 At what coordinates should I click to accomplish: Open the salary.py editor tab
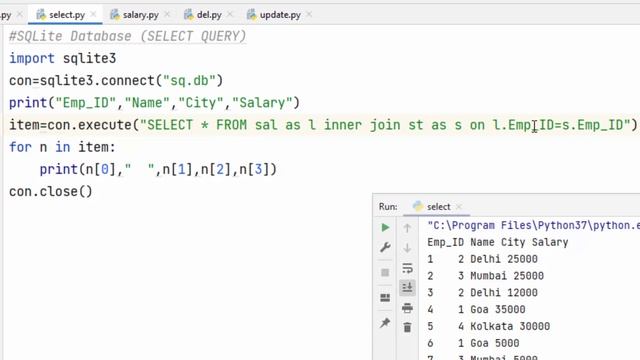click(140, 15)
